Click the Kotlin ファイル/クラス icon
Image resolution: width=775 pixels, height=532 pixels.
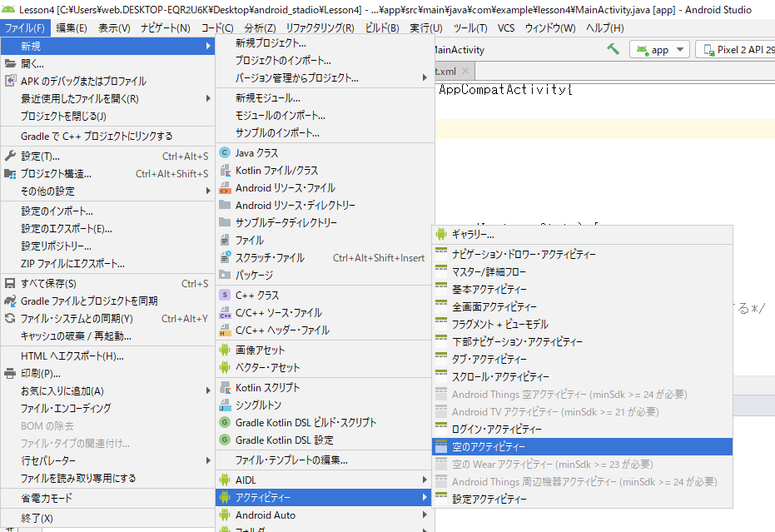click(225, 171)
